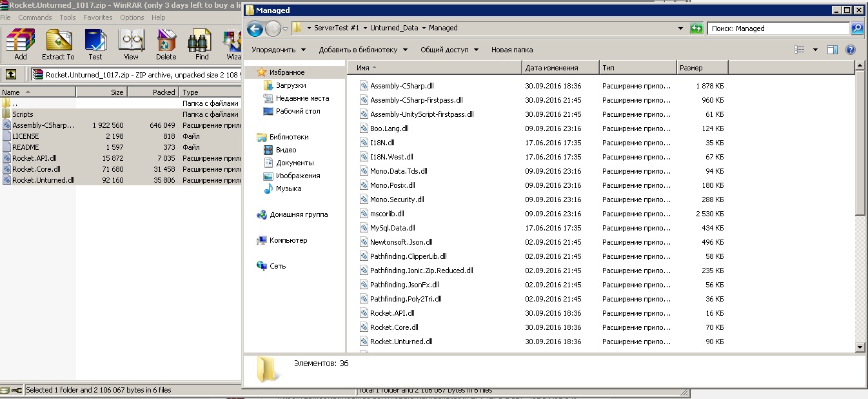Click the scroll up arrow in Explorer
The width and height of the screenshot is (868, 399).
click(860, 66)
